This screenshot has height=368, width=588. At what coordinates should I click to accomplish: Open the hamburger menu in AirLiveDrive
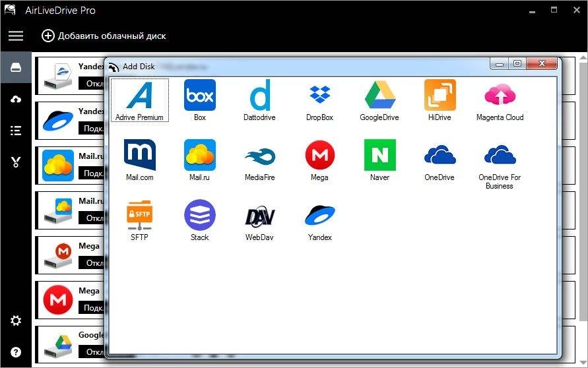pyautogui.click(x=16, y=36)
